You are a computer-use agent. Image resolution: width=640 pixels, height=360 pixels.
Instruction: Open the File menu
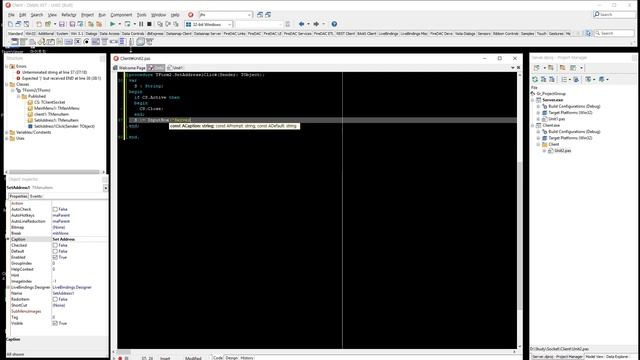[x=11, y=15]
